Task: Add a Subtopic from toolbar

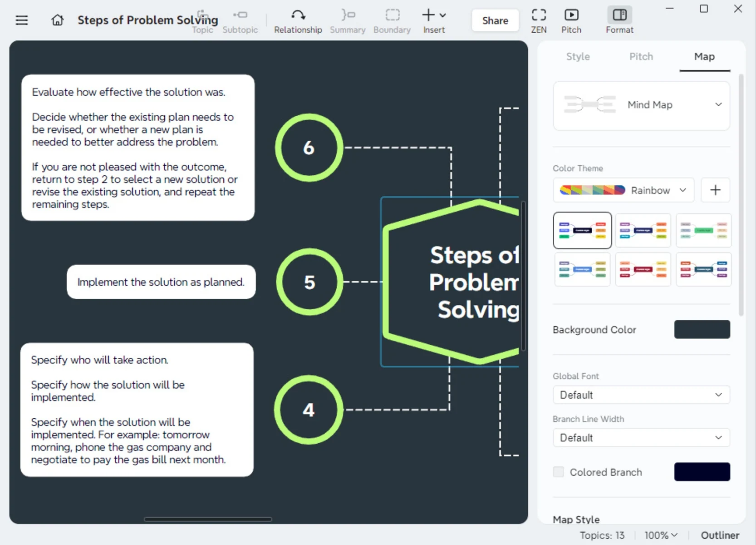Action: click(240, 21)
